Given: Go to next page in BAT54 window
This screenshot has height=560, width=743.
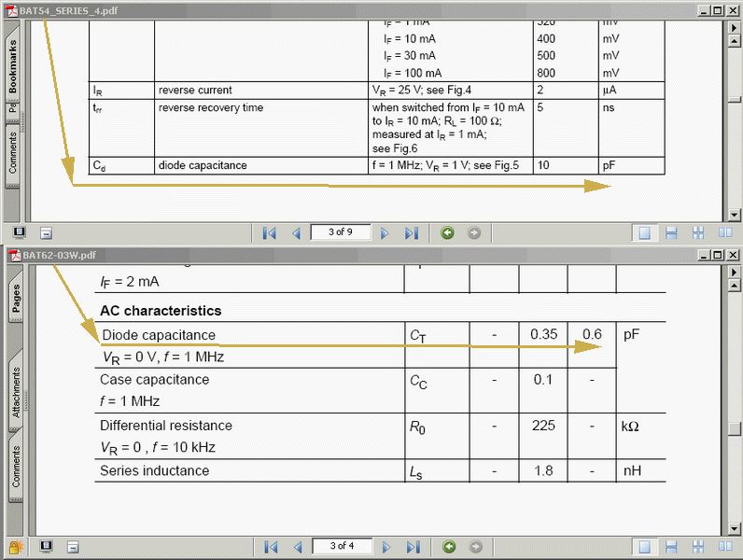Looking at the screenshot, I should 385,233.
